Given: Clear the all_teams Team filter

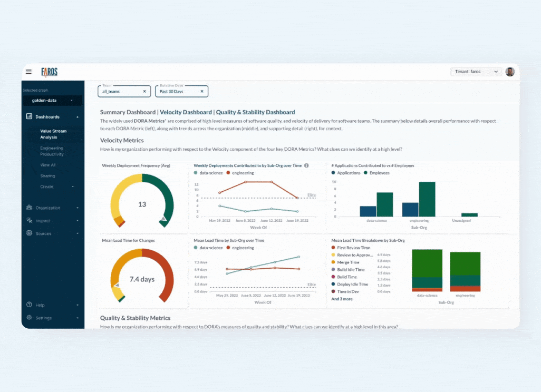Looking at the screenshot, I should pos(144,91).
